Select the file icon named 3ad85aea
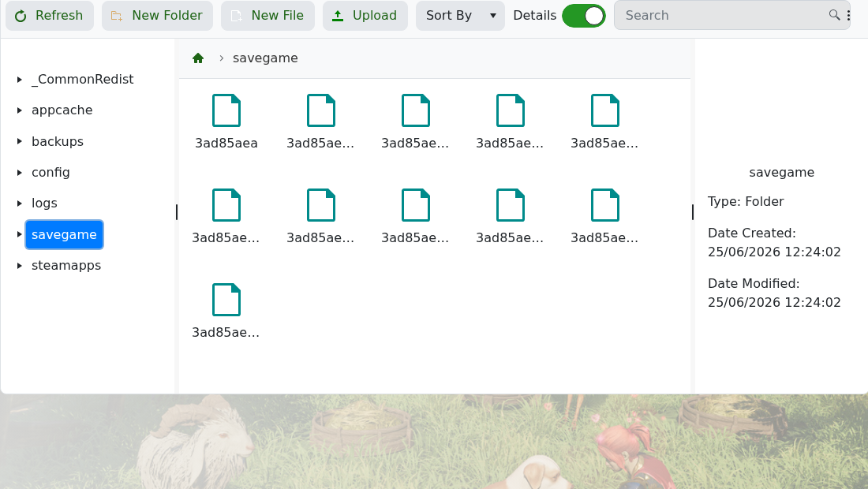 click(x=226, y=110)
